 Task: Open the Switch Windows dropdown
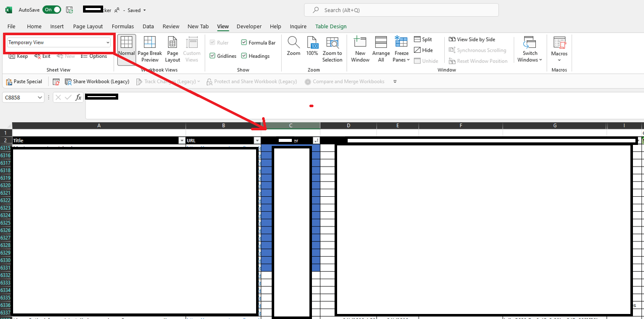530,49
